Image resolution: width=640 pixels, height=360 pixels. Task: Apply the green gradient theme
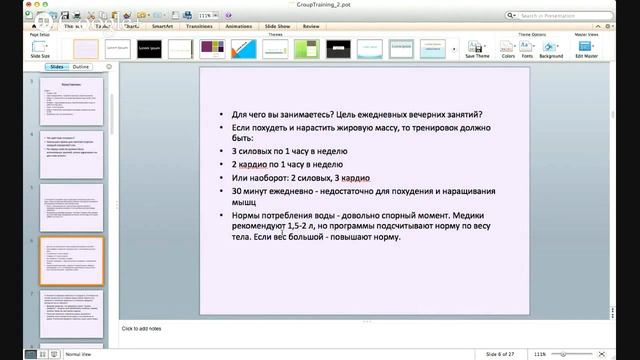pos(307,49)
